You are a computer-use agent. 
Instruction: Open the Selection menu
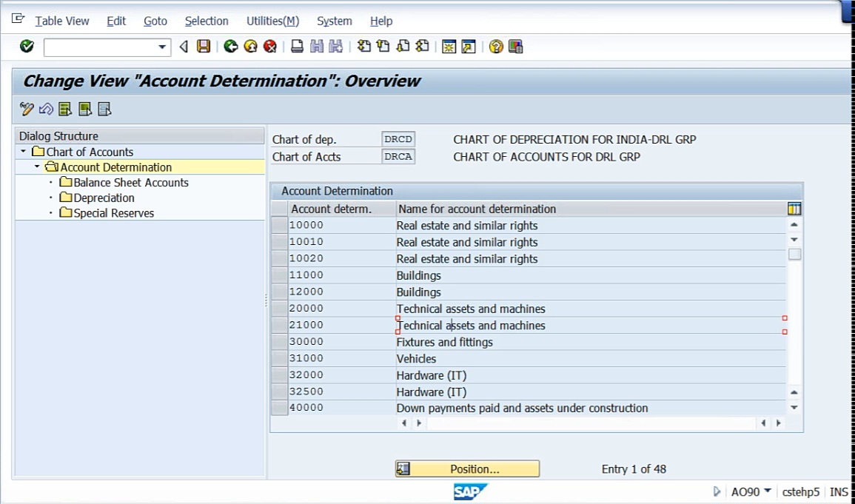207,21
